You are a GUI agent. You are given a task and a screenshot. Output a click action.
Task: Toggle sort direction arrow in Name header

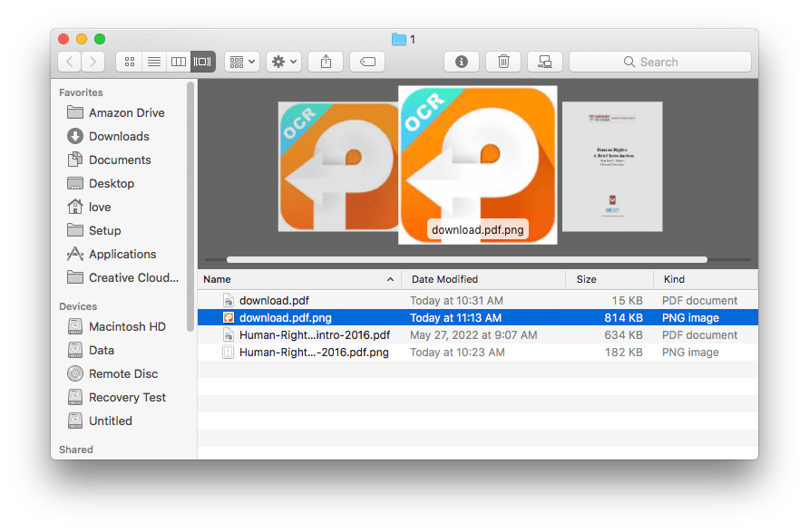pyautogui.click(x=390, y=279)
